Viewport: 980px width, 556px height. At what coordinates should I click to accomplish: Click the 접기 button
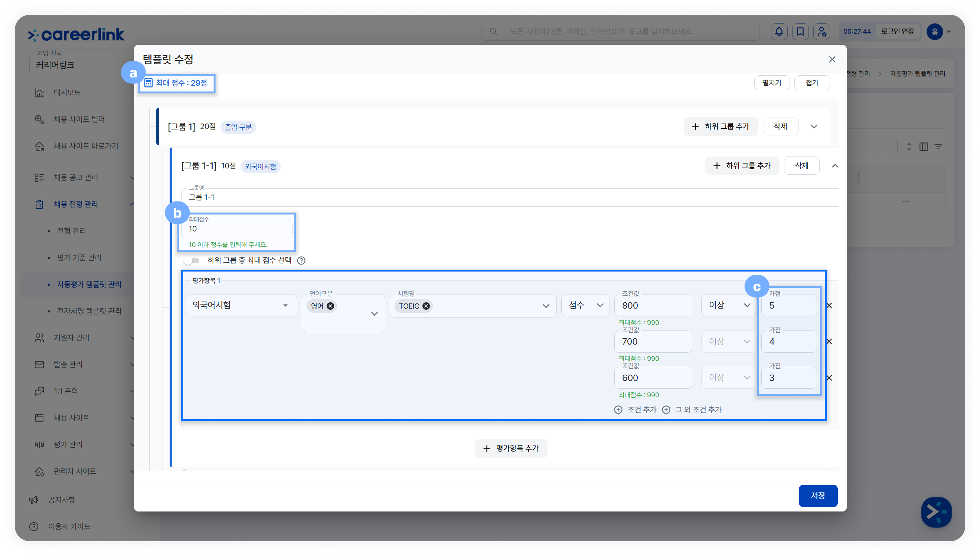click(x=811, y=83)
